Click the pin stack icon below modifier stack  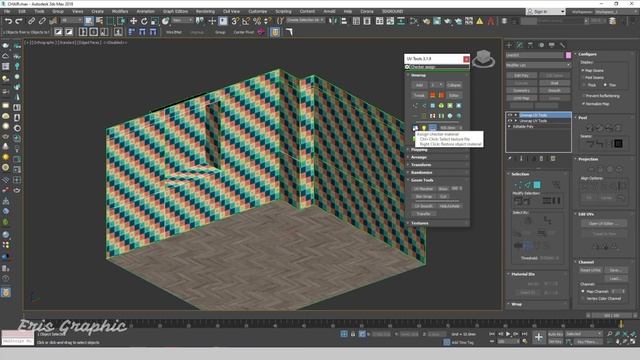pyautogui.click(x=510, y=158)
